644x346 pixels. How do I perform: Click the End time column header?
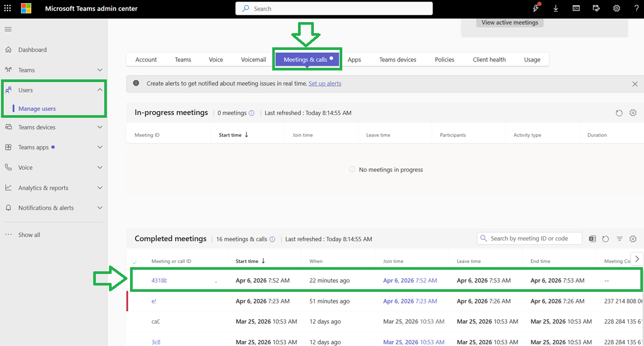pyautogui.click(x=540, y=261)
